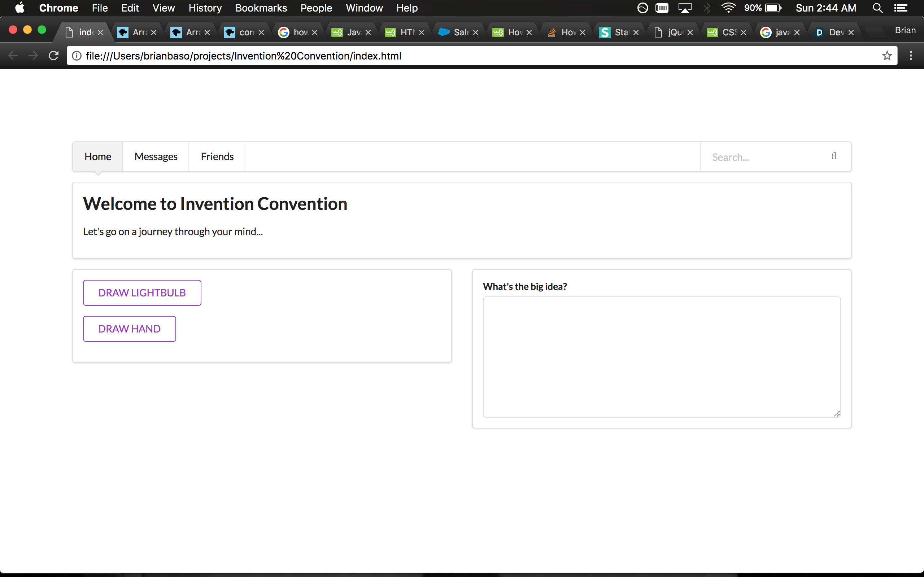Open macOS Spotlight search icon
This screenshot has width=924, height=577.
coord(877,8)
